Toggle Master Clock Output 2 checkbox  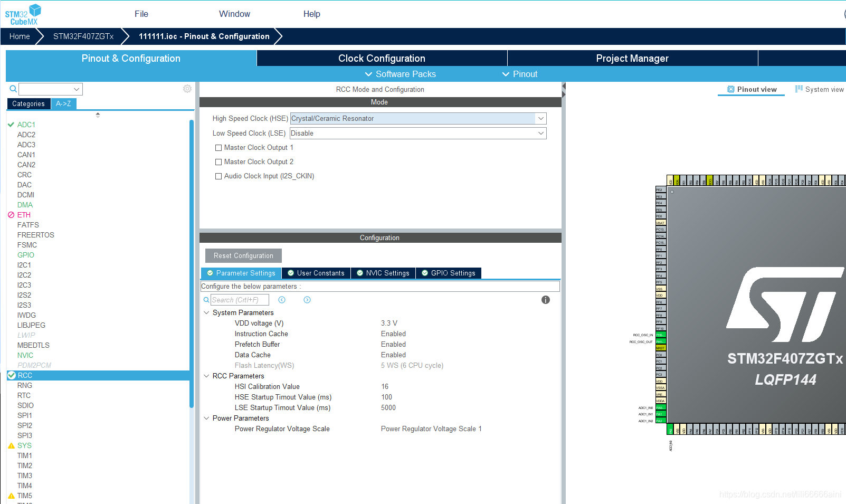tap(218, 162)
